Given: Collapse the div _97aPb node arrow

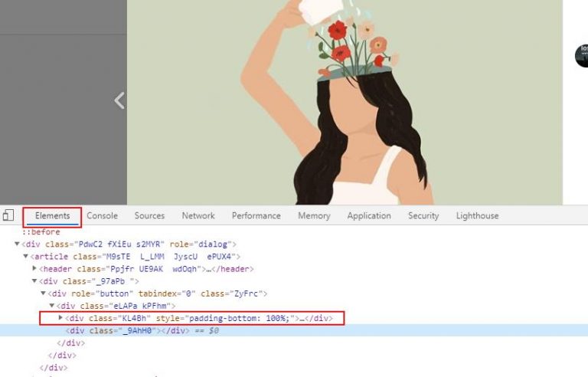Looking at the screenshot, I should (x=34, y=281).
